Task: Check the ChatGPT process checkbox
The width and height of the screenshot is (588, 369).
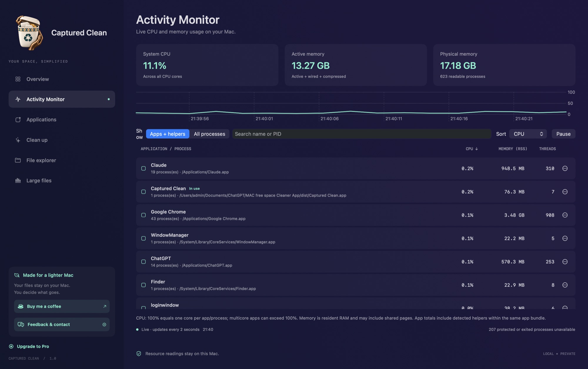Action: coord(143,262)
